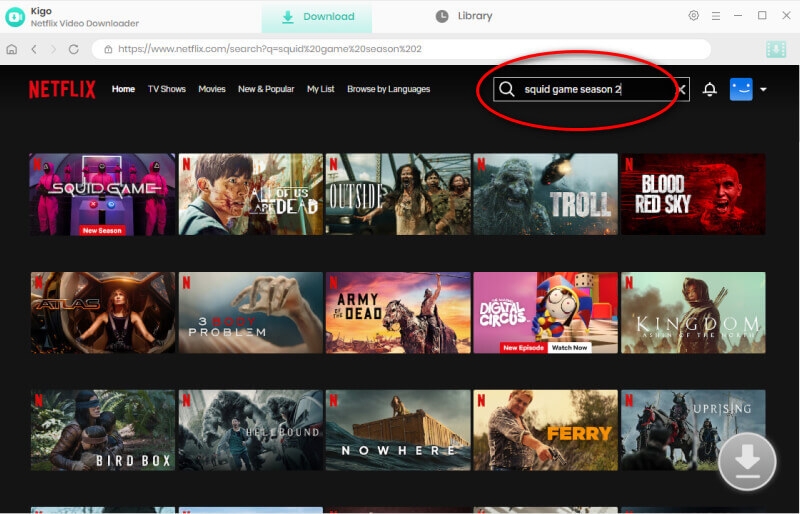800x514 pixels.
Task: Open Netflix notifications bell
Action: pyautogui.click(x=710, y=89)
